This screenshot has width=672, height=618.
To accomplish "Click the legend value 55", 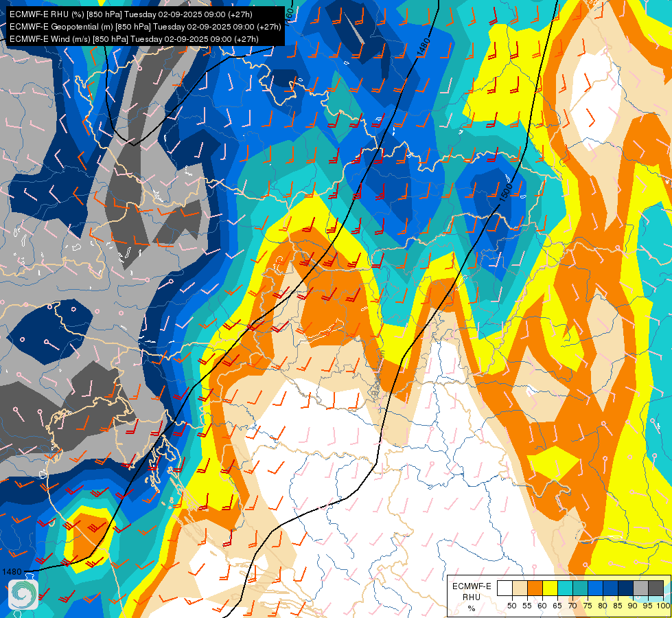I will [527, 606].
